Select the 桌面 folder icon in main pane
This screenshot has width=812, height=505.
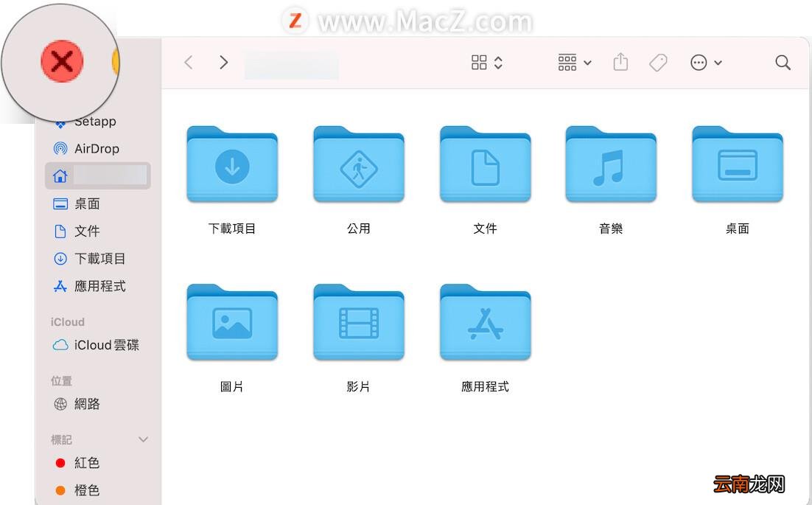[738, 164]
